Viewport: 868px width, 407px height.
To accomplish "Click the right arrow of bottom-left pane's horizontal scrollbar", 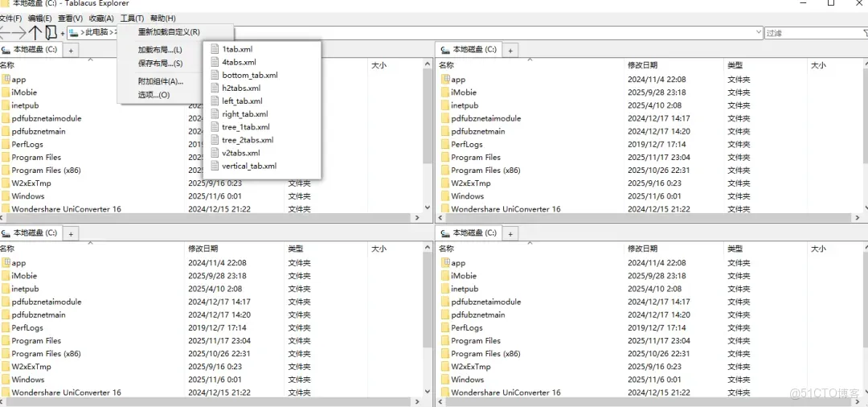I will [x=419, y=401].
